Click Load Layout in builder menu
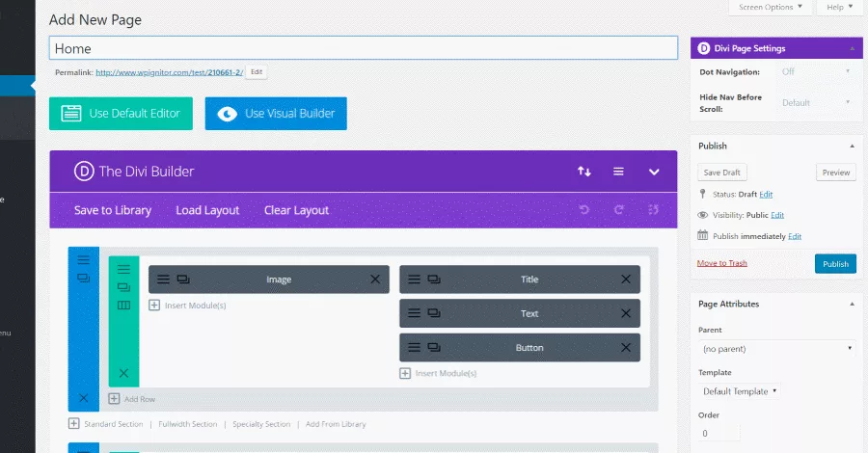Image resolution: width=868 pixels, height=453 pixels. [207, 210]
